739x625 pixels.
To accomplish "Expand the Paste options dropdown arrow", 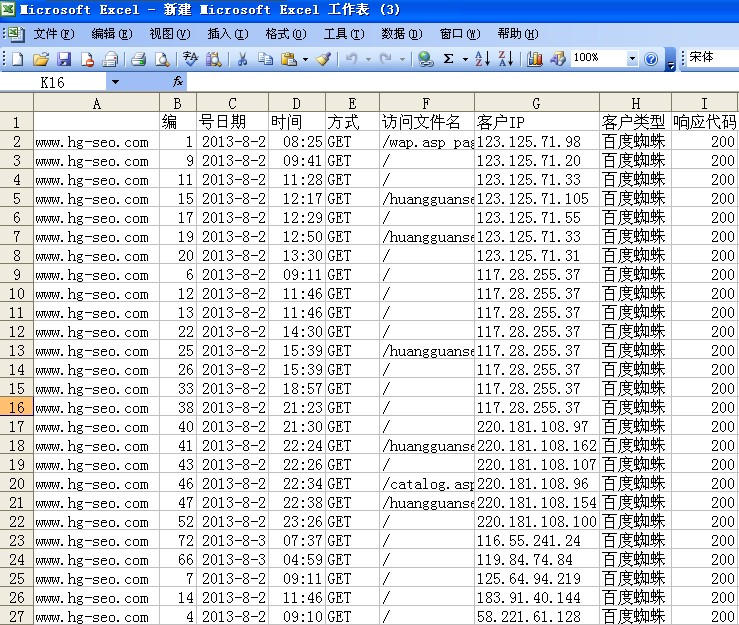I will click(305, 59).
